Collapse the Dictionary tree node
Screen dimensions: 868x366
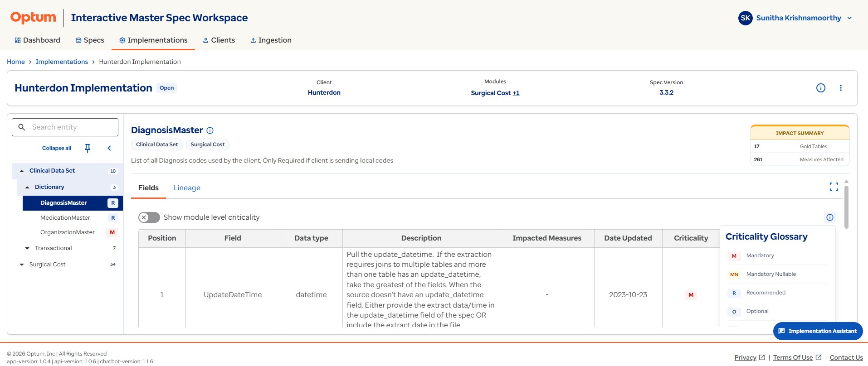tap(27, 187)
